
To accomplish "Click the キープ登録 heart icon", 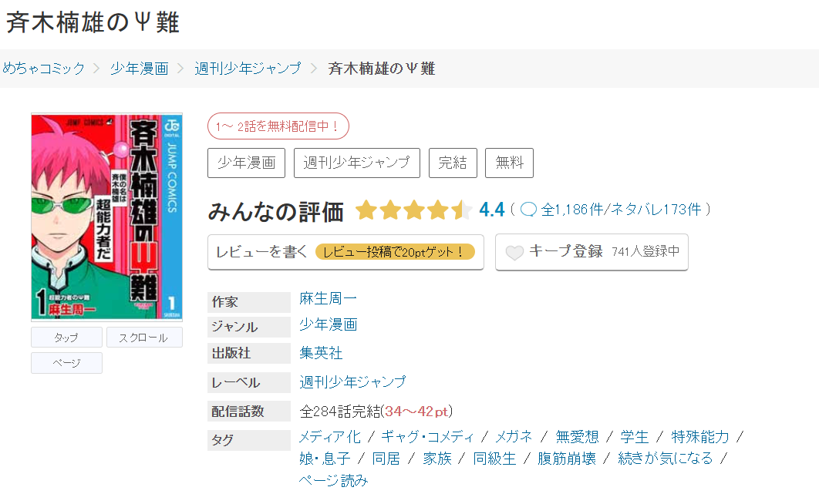I will [517, 252].
